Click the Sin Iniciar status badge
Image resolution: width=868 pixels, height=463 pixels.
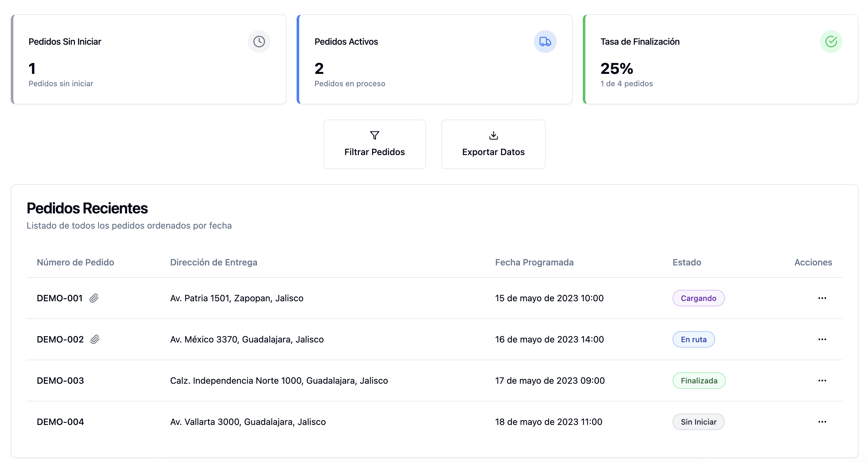[x=698, y=421]
